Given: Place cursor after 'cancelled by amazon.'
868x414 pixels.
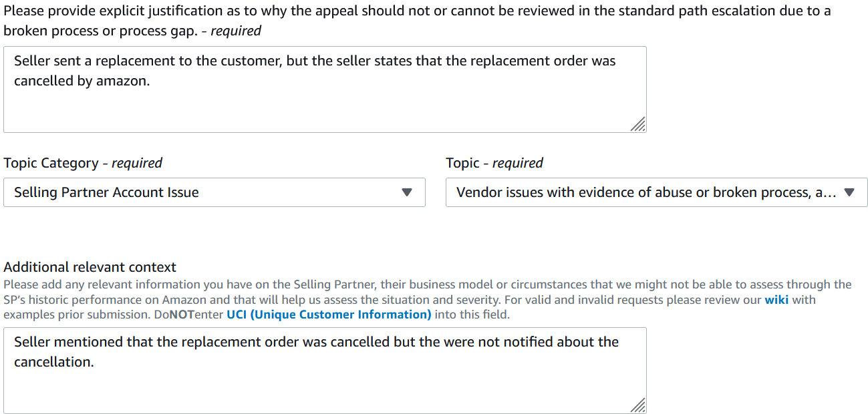Looking at the screenshot, I should (150, 81).
